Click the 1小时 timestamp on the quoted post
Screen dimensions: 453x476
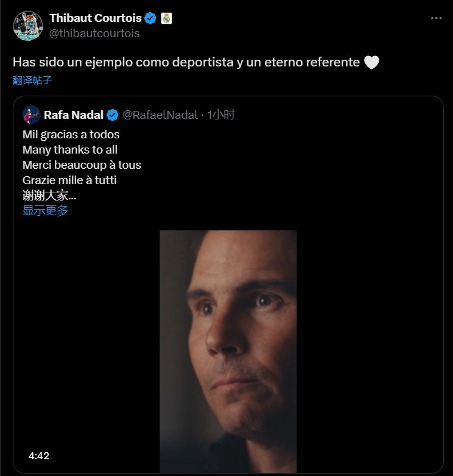pos(221,115)
